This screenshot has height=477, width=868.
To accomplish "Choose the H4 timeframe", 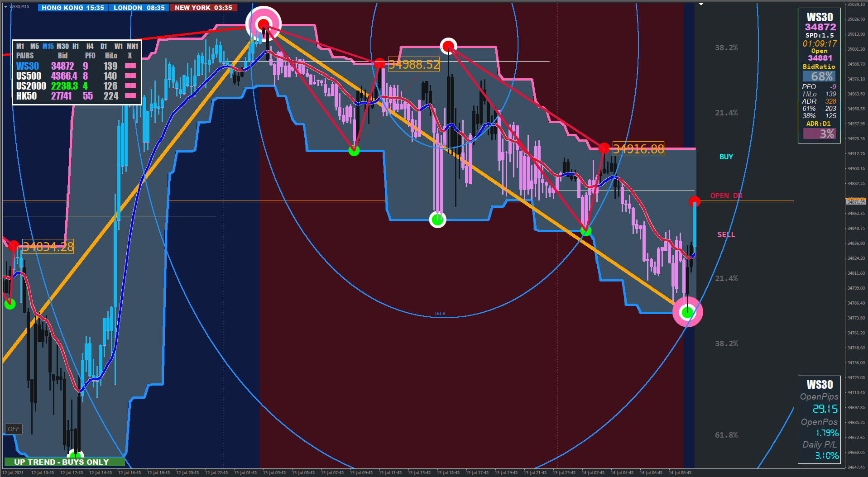I will coord(90,46).
